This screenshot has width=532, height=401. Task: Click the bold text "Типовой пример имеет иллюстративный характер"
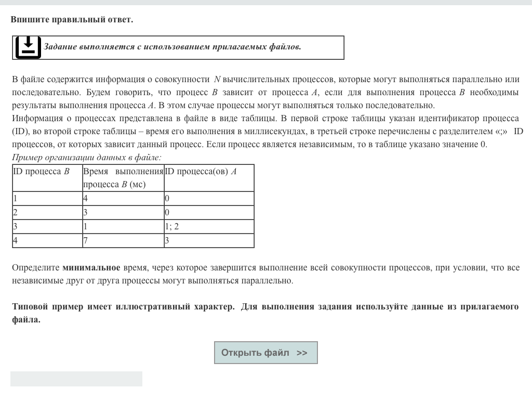(x=123, y=306)
